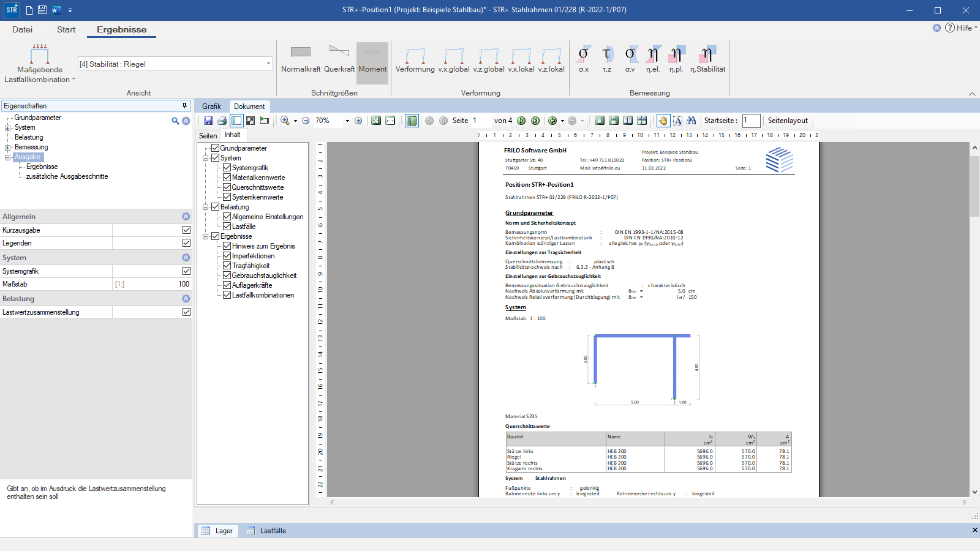The width and height of the screenshot is (980, 551).
Task: Open the Hilfe menu
Action: pyautogui.click(x=962, y=28)
